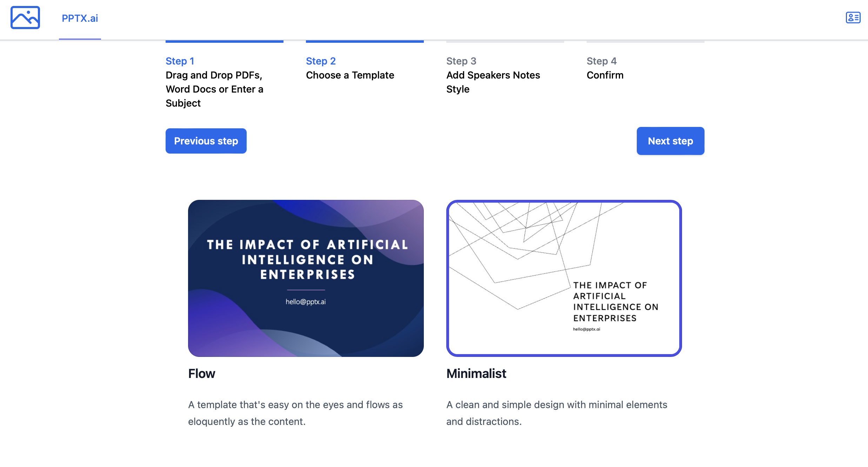Click the Step 1 progress bar
Image resolution: width=868 pixels, height=467 pixels.
point(225,41)
